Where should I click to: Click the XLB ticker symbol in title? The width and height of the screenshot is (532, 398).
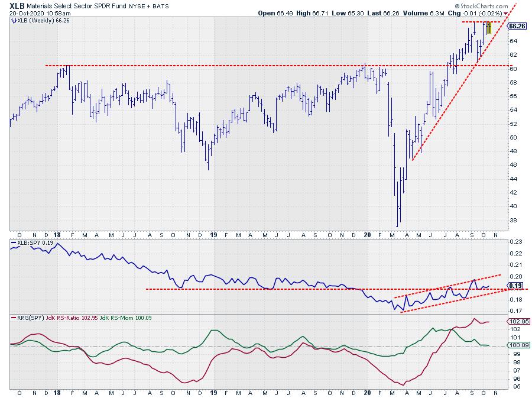click(x=17, y=5)
